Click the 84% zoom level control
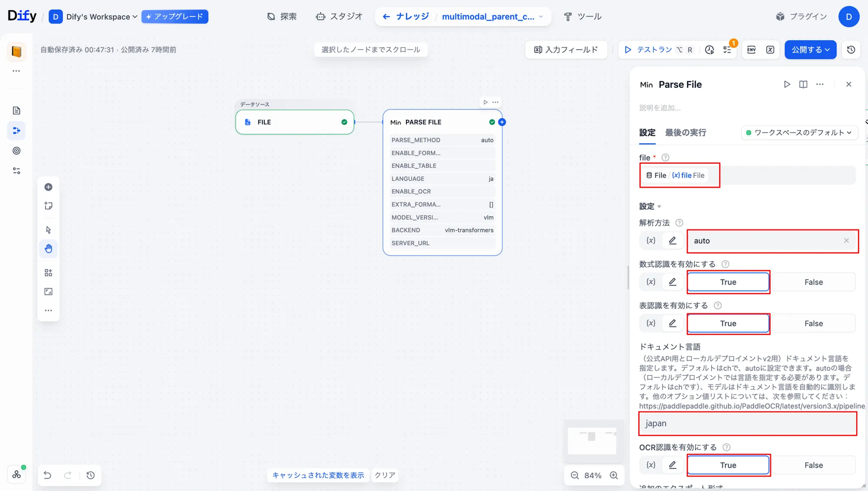Screen dimensions: 868x491 click(x=592, y=475)
